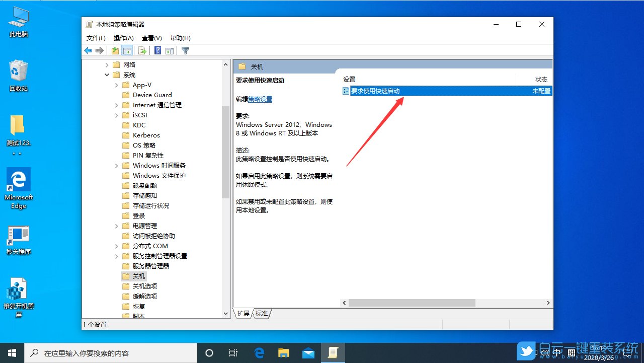
Task: Expand the Internet 通信管理 node
Action: (x=116, y=105)
